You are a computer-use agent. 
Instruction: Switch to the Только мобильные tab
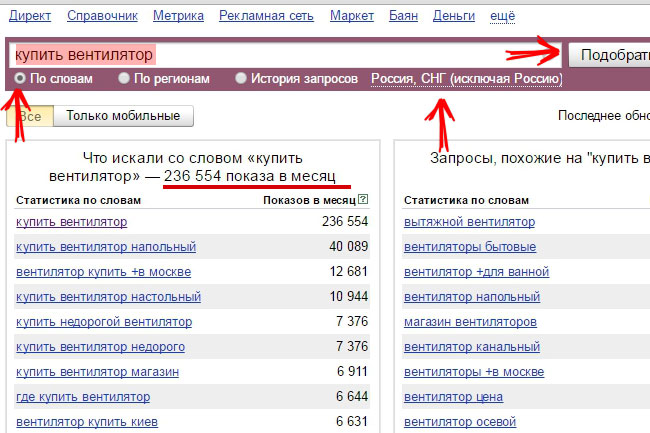[x=123, y=116]
